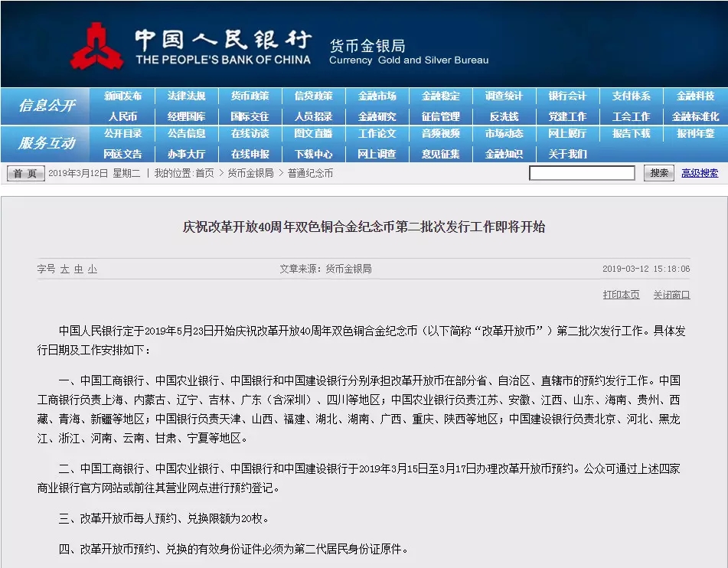
Task: Focus the site search input box
Action: (583, 173)
